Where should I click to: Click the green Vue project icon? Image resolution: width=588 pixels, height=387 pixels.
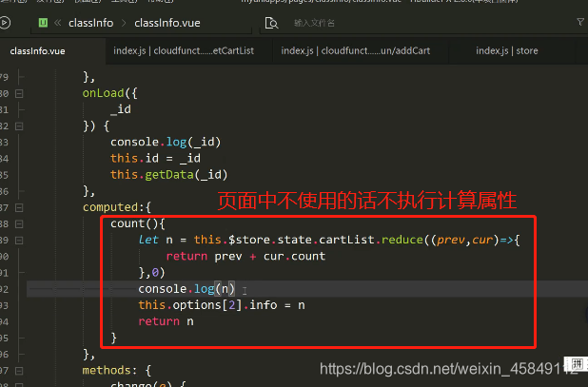pos(43,23)
